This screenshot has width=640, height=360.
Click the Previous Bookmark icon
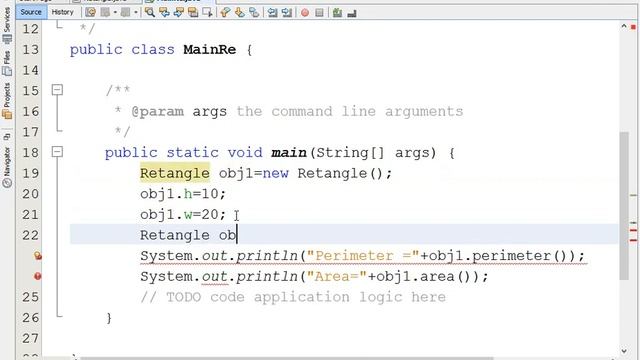coord(225,12)
